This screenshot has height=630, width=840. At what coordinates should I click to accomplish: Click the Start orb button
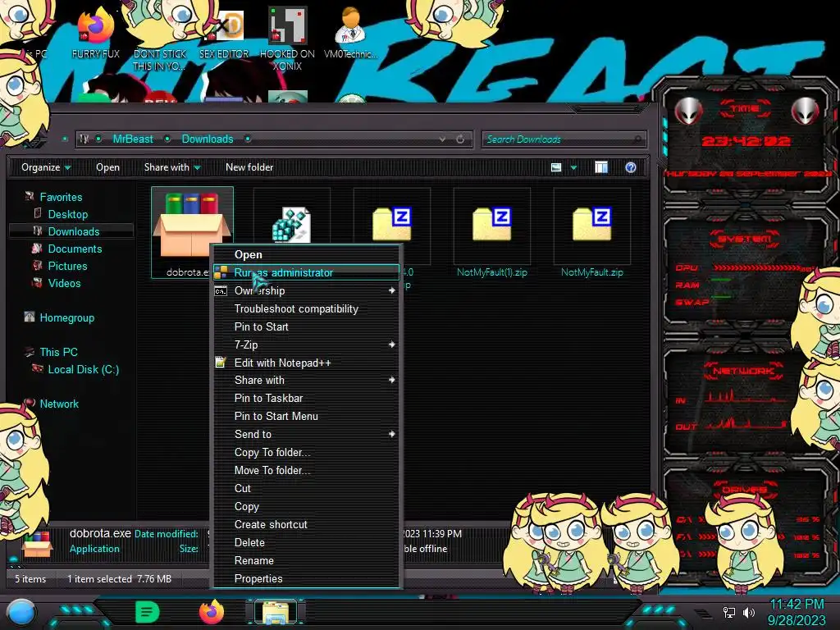point(21,612)
